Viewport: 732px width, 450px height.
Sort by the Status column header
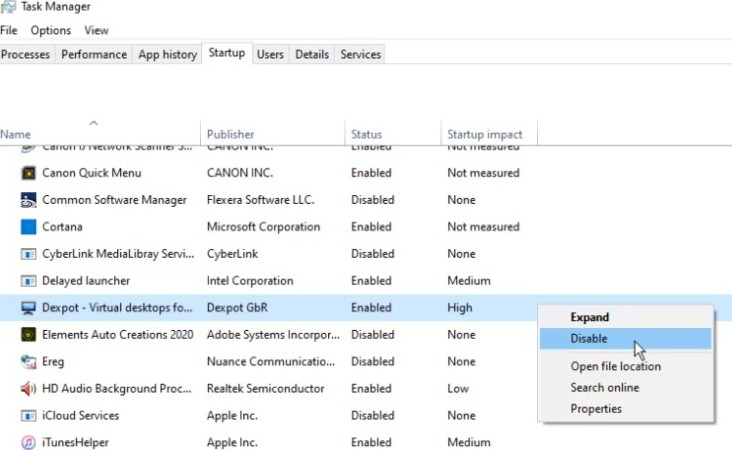pyautogui.click(x=366, y=134)
